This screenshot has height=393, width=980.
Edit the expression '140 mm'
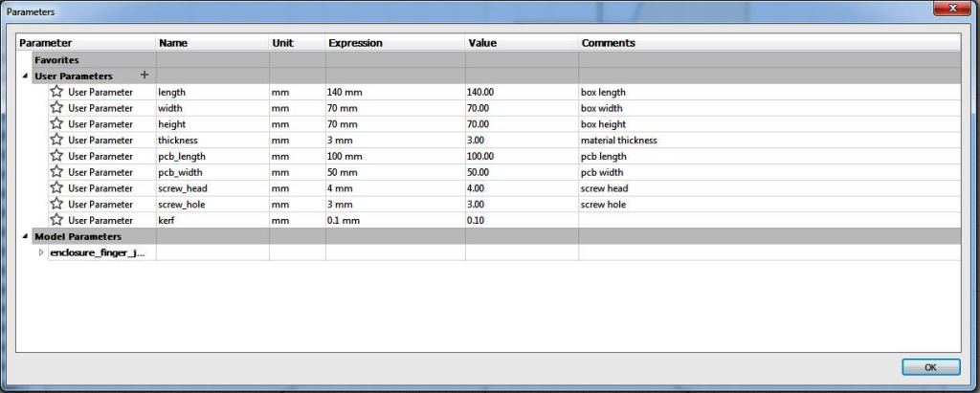[x=395, y=92]
